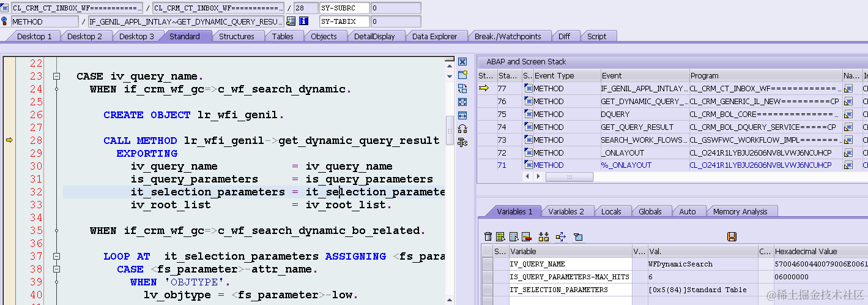Select row selector for IV_QUERY_NAME
The width and height of the screenshot is (868, 305).
tap(488, 264)
